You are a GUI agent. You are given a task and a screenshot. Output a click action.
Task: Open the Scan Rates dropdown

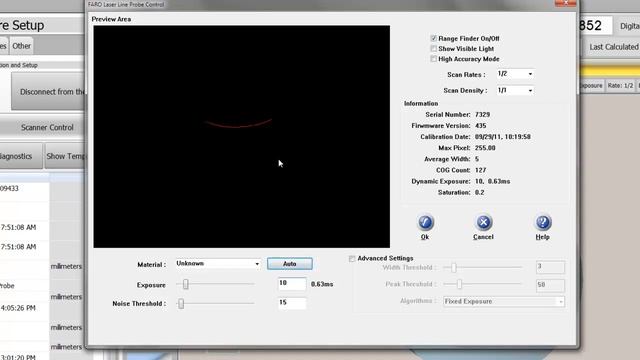click(x=515, y=74)
